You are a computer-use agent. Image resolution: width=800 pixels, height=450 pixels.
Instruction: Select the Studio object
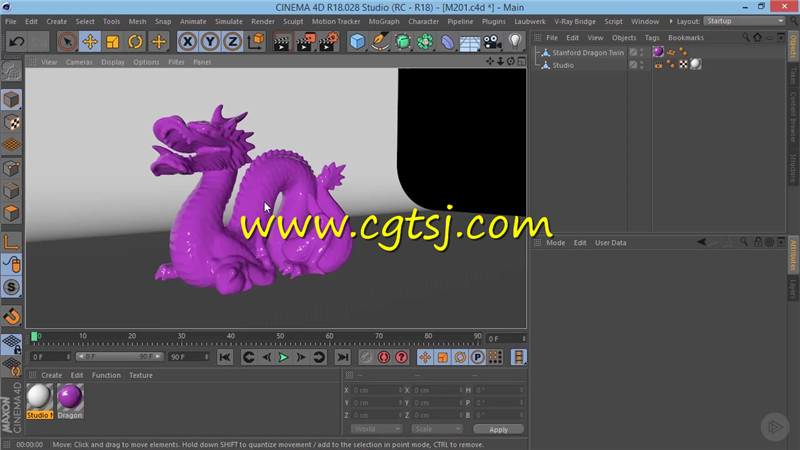tap(563, 65)
